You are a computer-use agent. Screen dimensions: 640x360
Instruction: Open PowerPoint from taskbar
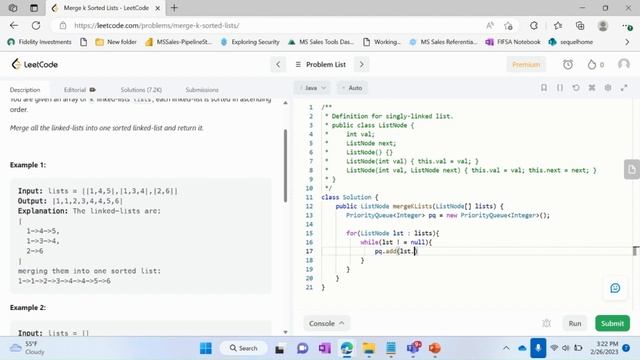[x=435, y=348]
